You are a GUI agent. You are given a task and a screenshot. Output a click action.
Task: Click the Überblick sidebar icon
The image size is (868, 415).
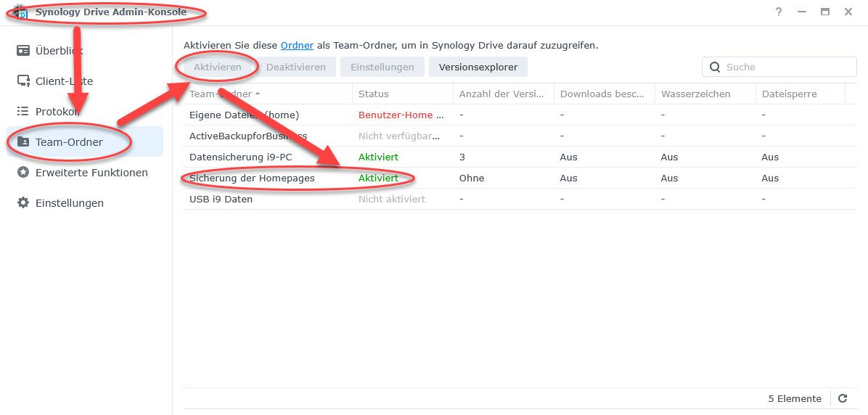click(23, 51)
